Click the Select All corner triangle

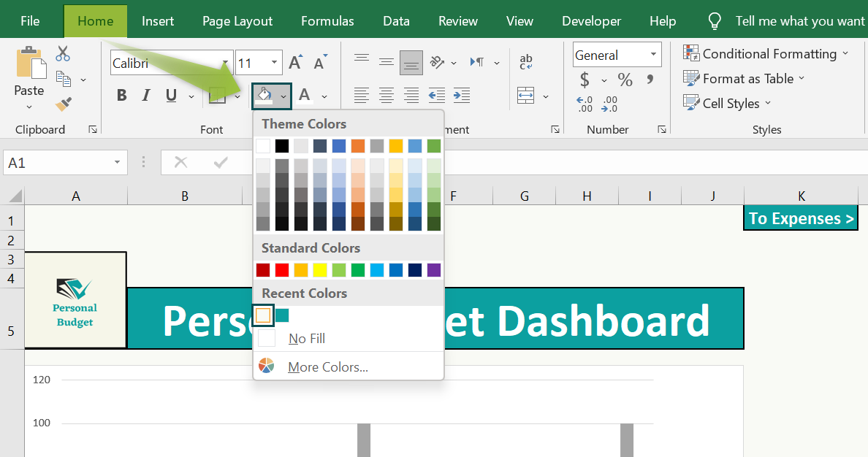(x=15, y=196)
